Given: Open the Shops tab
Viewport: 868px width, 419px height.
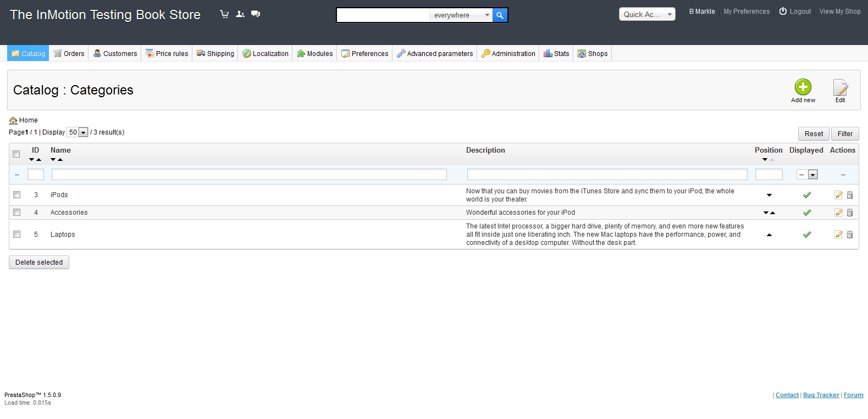Looking at the screenshot, I should tap(593, 53).
